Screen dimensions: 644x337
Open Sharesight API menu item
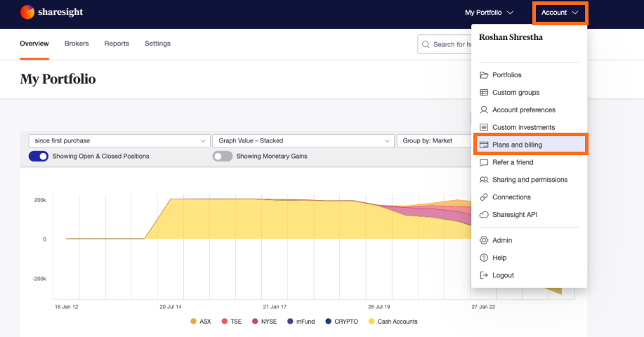point(529,215)
